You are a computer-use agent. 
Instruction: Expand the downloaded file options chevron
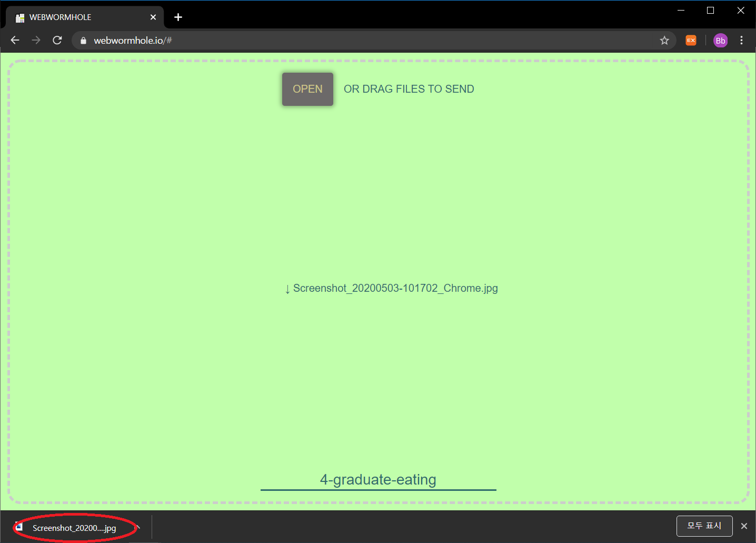138,527
